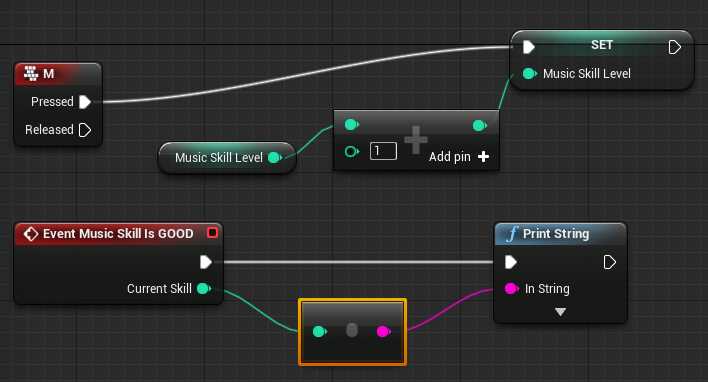Click Add pin plus button
This screenshot has height=382, width=708.
[483, 157]
